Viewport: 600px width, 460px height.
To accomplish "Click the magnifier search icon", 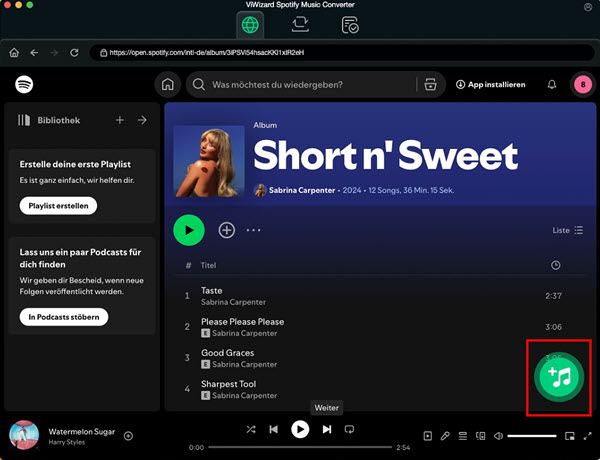I will click(199, 84).
